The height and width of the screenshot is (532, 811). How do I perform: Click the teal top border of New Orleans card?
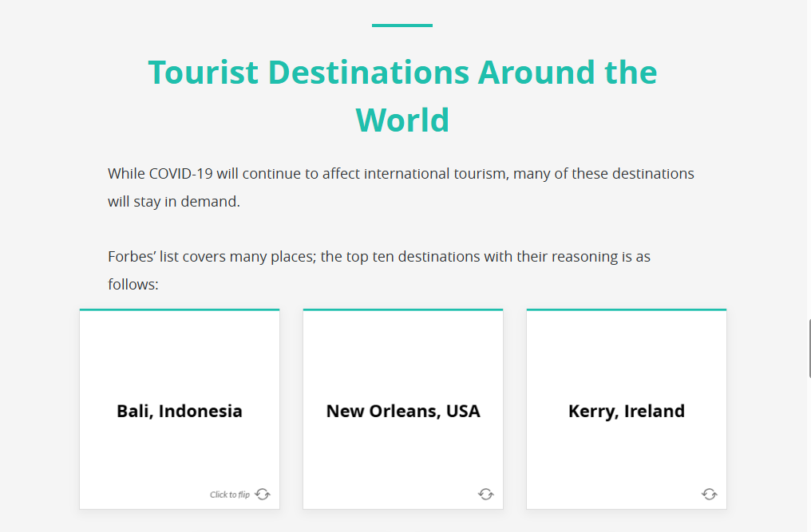tap(403, 309)
